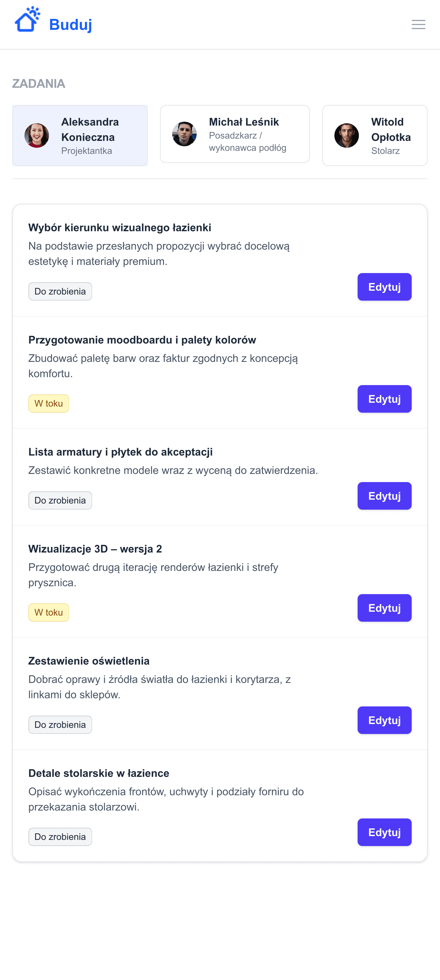Click the 'Zestawienie oświetlenia' task title
The width and height of the screenshot is (440, 980).
[x=89, y=661]
